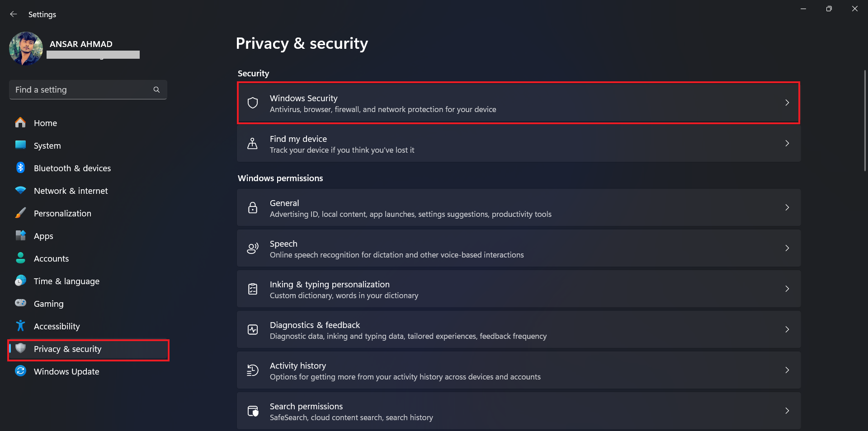Switch to the Accounts section
The width and height of the screenshot is (868, 431).
coord(51,258)
